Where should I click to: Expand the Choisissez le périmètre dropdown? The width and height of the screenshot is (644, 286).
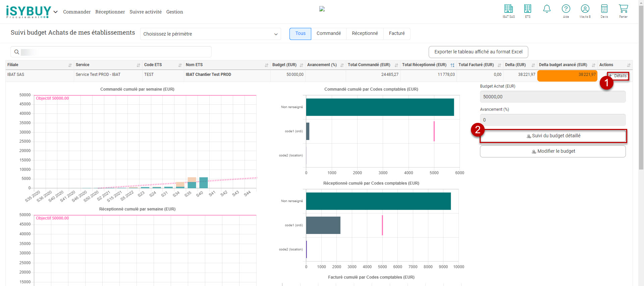(210, 34)
